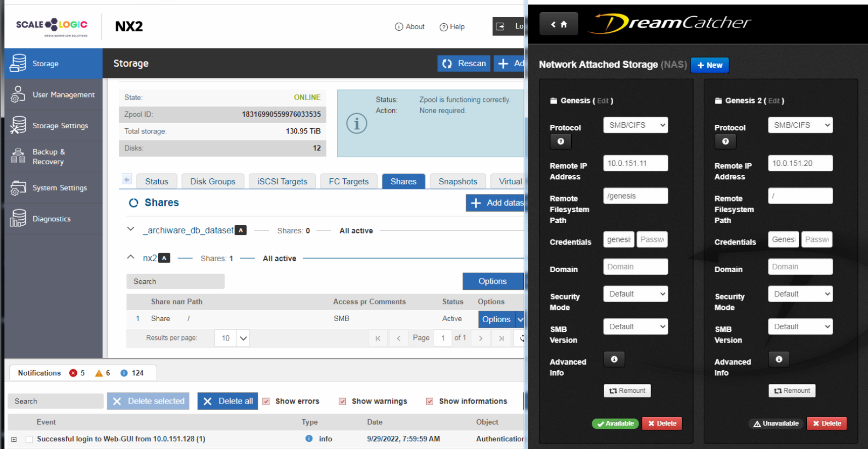
Task: Open Diagnostics in sidebar
Action: coord(54,219)
